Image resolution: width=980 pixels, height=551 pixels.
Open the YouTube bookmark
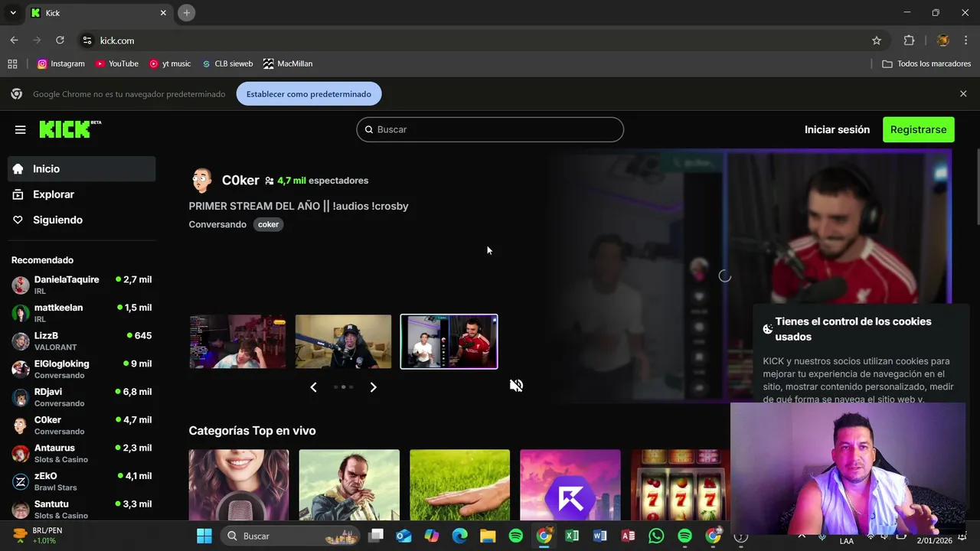[x=117, y=64]
